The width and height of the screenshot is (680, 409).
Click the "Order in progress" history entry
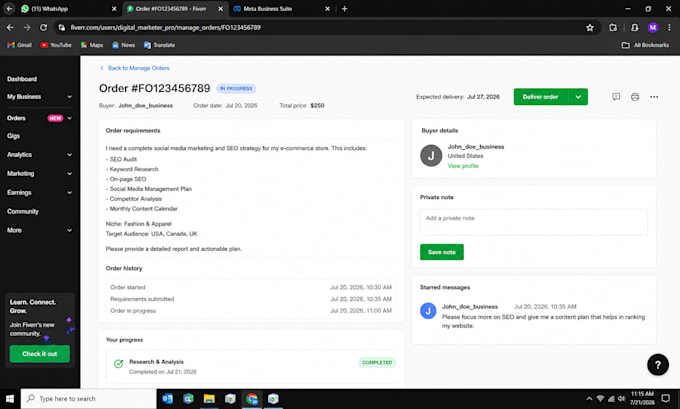[x=251, y=311]
